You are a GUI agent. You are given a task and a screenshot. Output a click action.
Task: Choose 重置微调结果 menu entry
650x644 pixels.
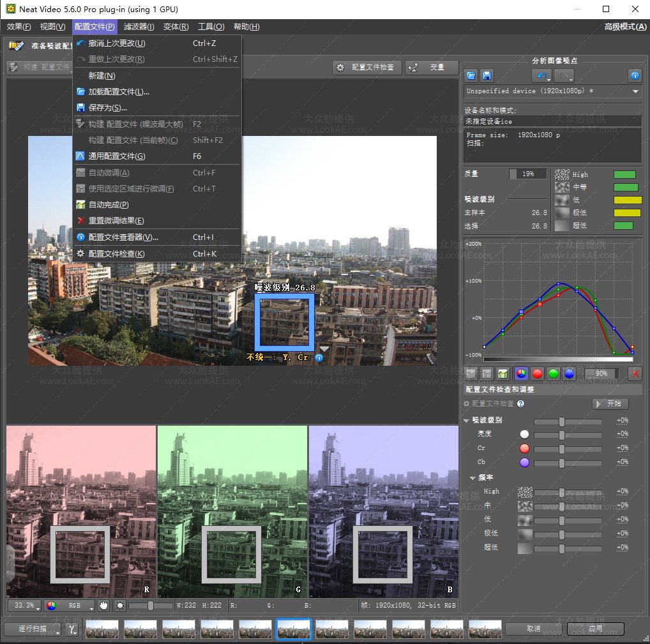point(157,221)
